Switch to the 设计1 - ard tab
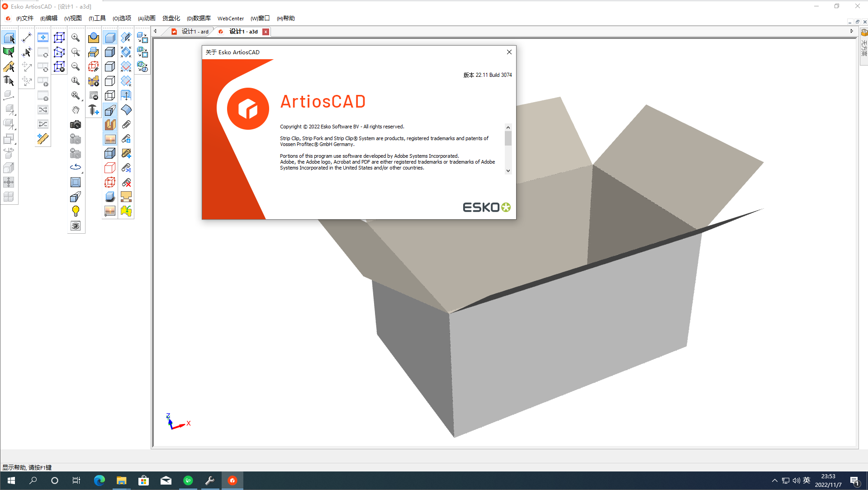 pos(194,32)
